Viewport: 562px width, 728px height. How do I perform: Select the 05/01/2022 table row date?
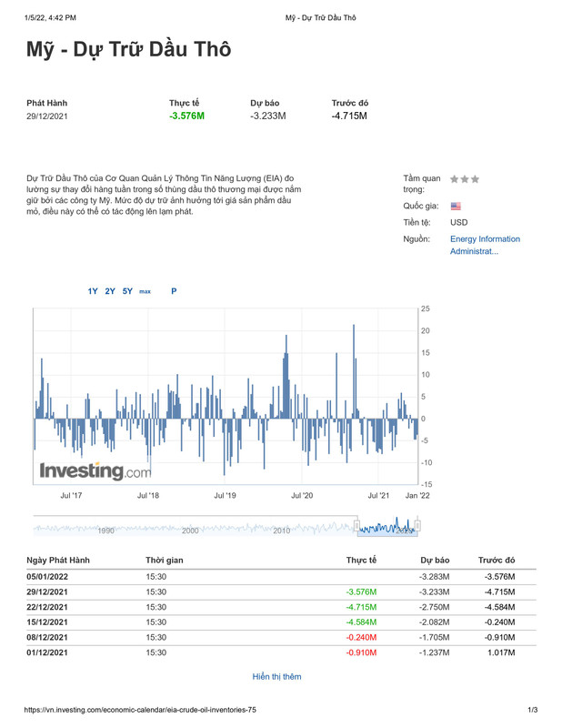click(47, 577)
